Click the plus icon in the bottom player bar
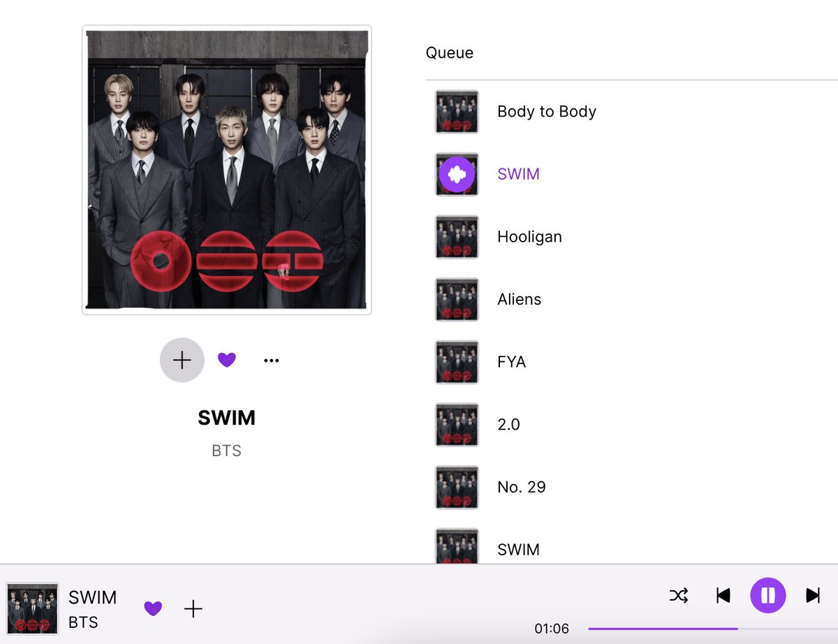This screenshot has height=644, width=838. [x=193, y=608]
